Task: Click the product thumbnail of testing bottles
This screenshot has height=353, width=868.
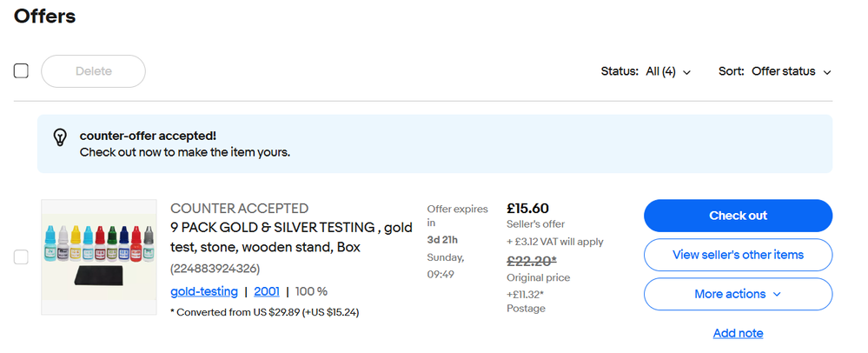Action: 98,250
